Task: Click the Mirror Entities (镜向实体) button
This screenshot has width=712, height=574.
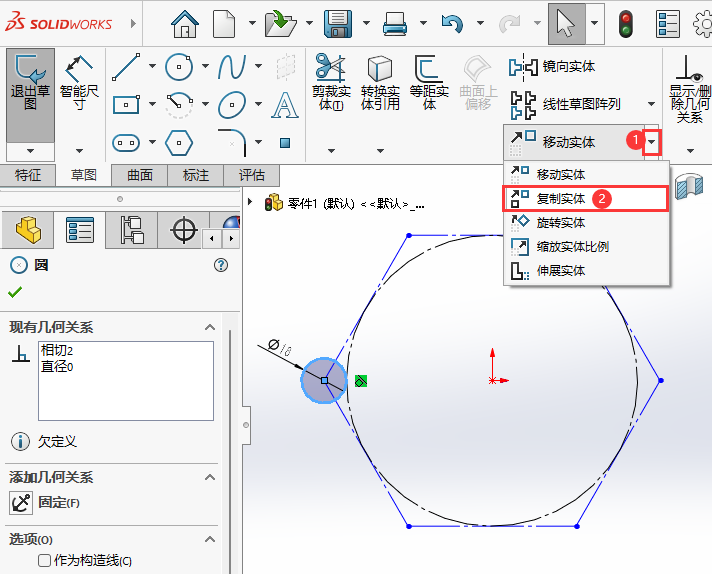Action: pyautogui.click(x=552, y=67)
